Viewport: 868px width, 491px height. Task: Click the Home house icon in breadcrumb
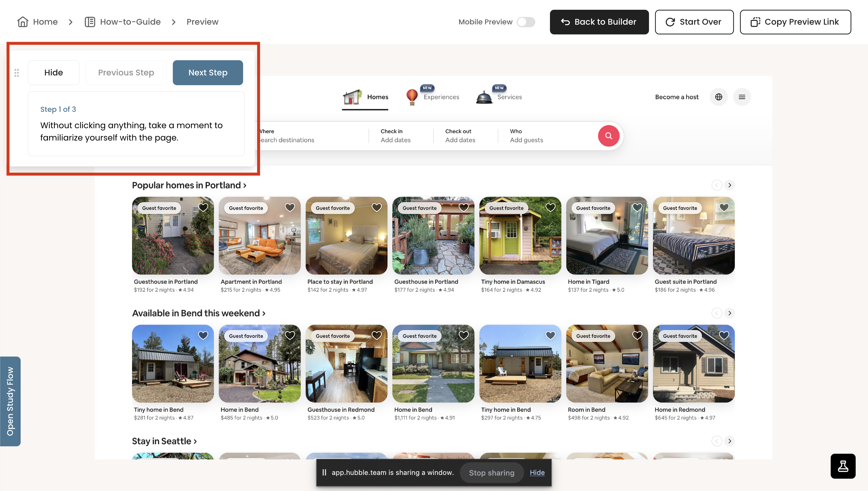23,22
